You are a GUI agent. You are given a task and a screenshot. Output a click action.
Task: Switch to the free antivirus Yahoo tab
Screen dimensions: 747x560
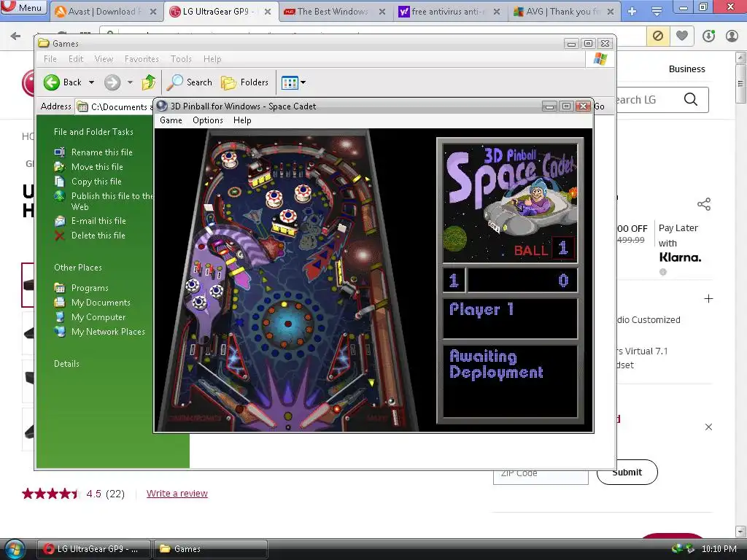(449, 12)
